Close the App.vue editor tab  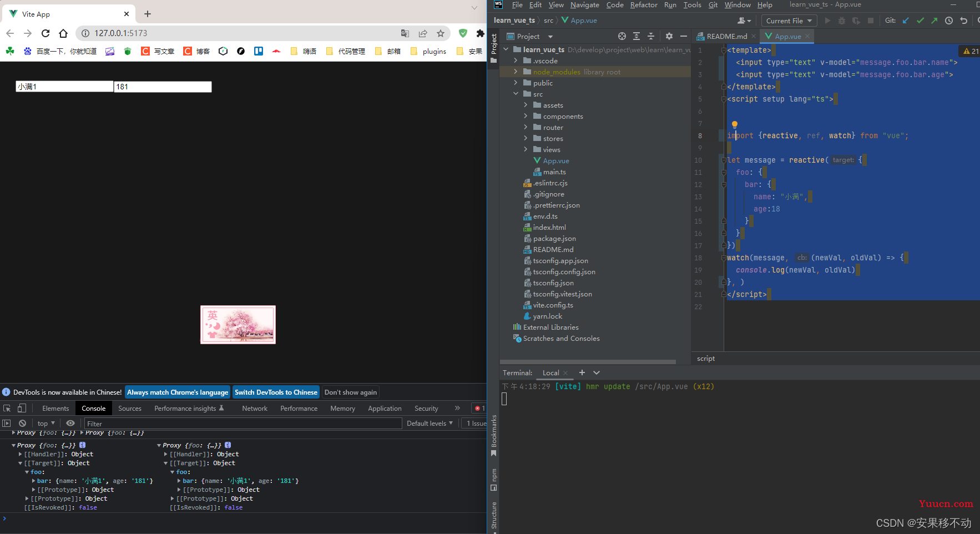click(807, 36)
